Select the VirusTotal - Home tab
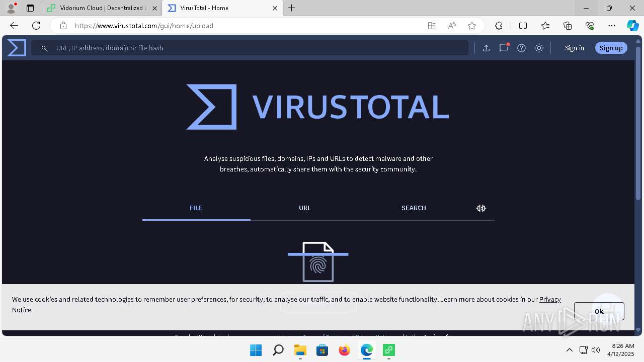The width and height of the screenshot is (644, 362). [222, 8]
